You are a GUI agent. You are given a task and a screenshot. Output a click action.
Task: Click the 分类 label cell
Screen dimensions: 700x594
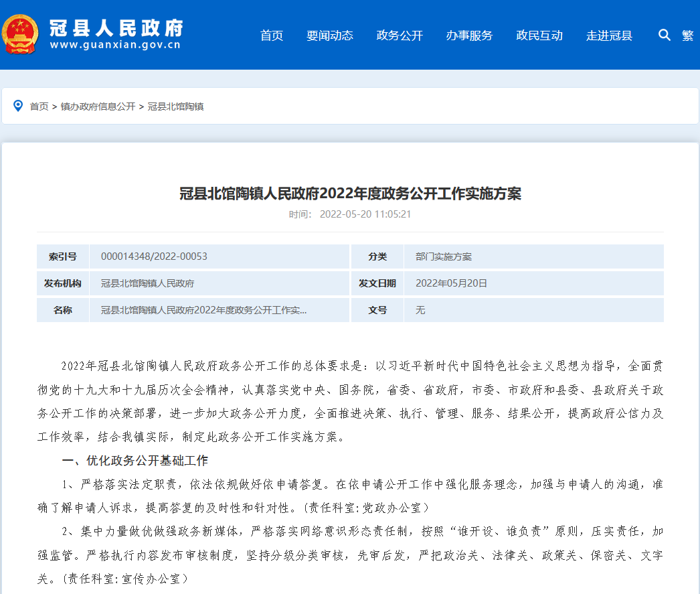pyautogui.click(x=377, y=256)
